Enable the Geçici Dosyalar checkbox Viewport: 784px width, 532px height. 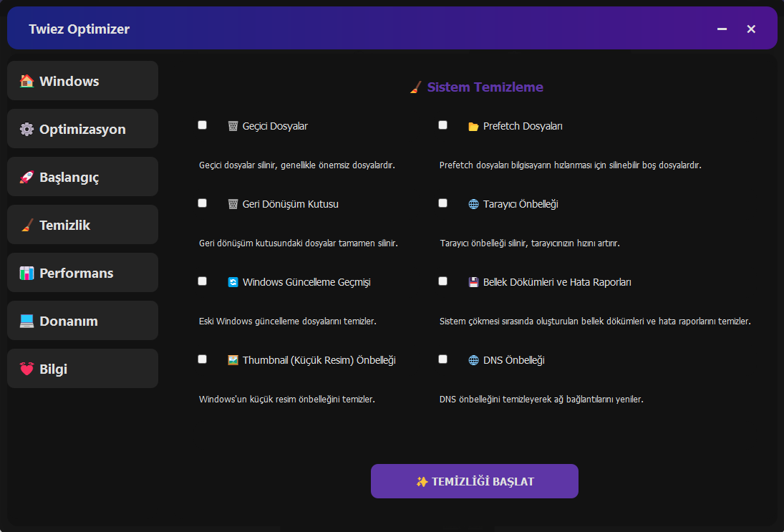tap(202, 125)
